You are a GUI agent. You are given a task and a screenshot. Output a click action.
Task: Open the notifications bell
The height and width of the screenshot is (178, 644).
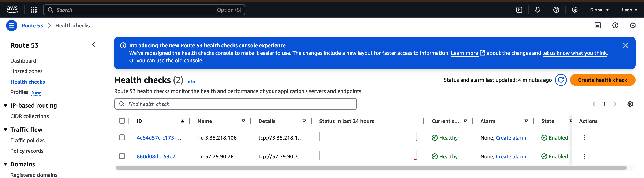point(538,10)
